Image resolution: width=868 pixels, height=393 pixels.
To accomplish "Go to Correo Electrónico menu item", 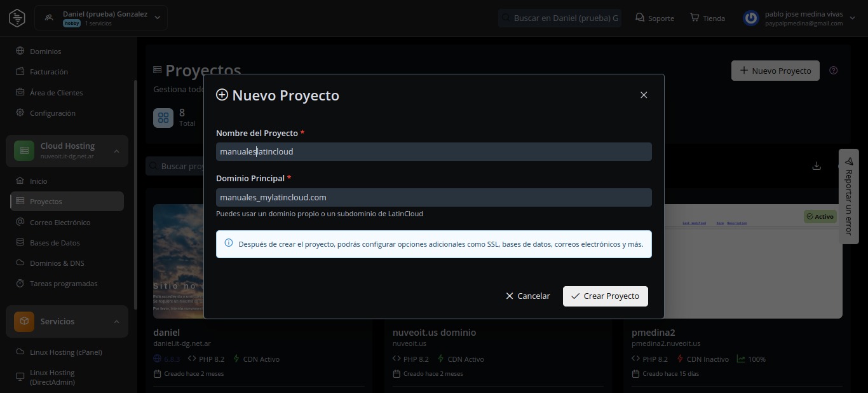I will point(60,223).
